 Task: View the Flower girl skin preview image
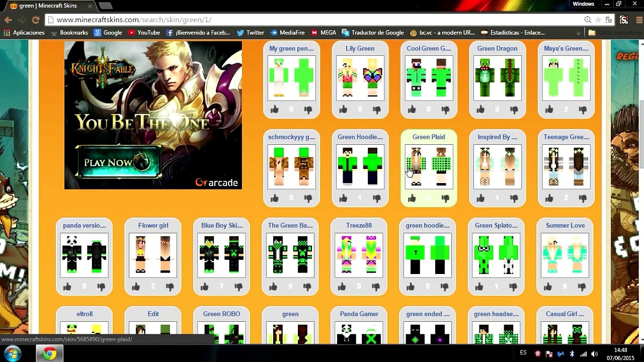153,255
